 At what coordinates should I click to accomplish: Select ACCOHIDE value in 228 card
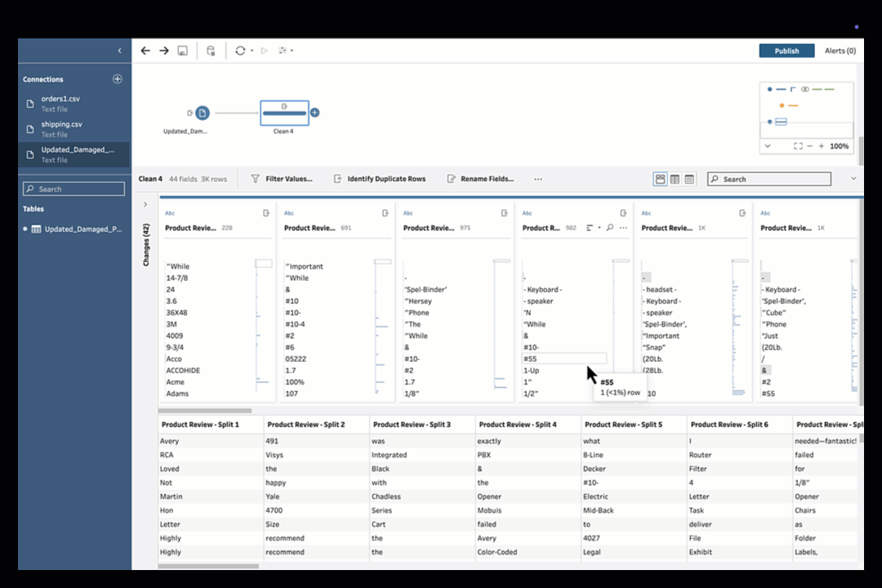pos(183,370)
